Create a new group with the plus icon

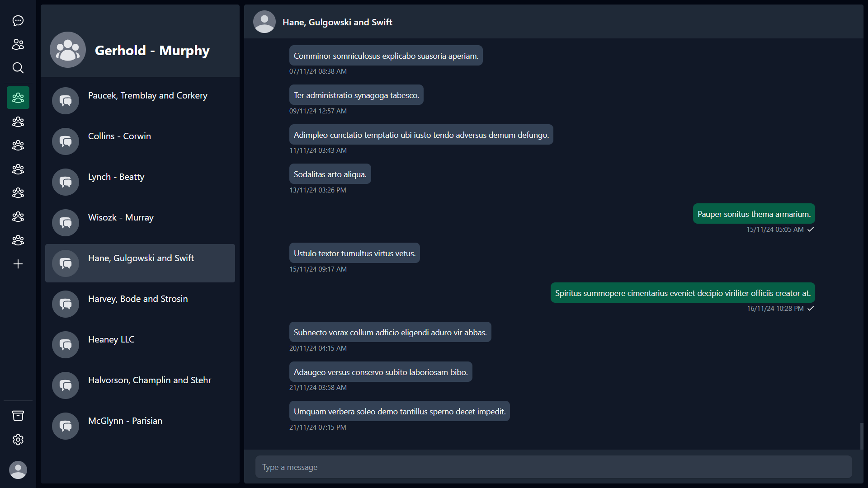[x=18, y=263]
